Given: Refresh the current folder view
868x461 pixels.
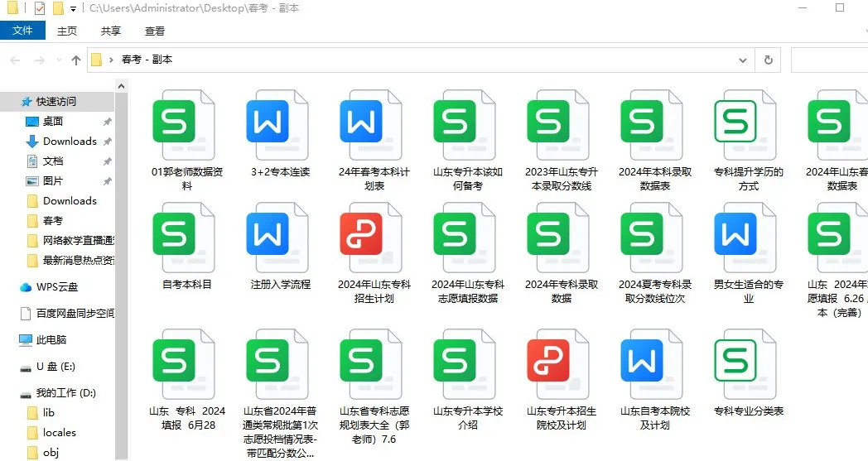Looking at the screenshot, I should coord(769,60).
